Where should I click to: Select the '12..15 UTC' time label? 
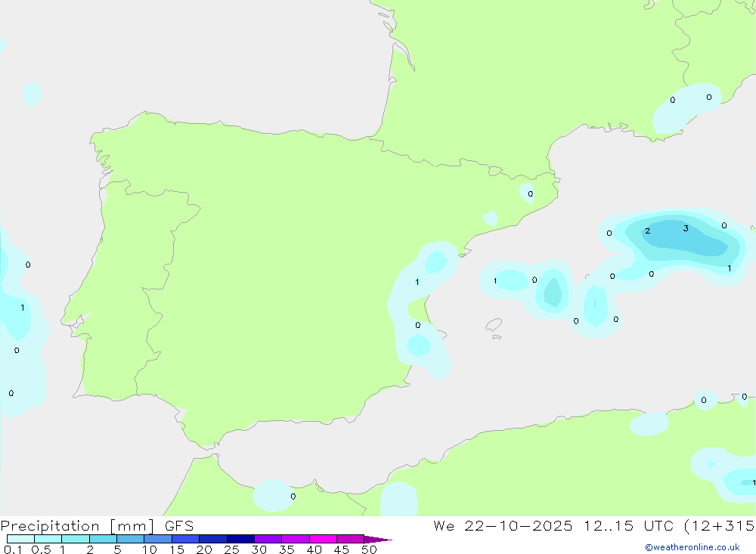point(628,525)
